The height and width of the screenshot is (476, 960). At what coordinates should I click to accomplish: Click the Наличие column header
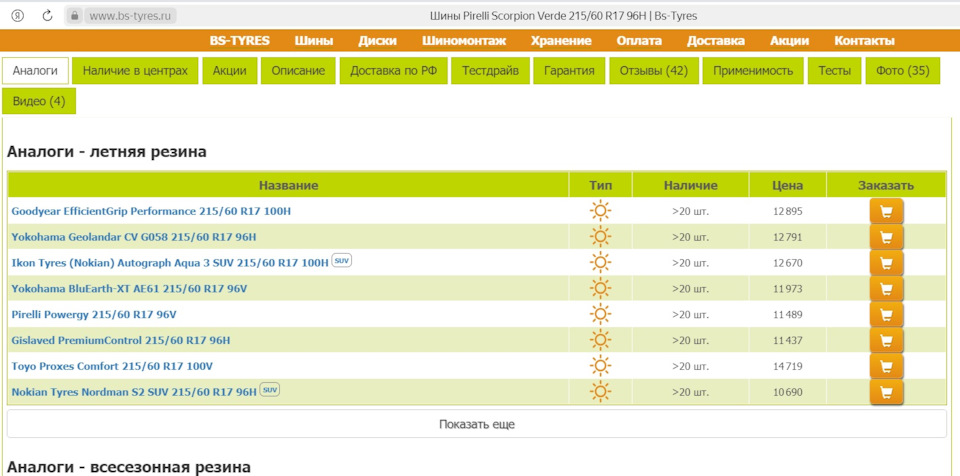(690, 186)
